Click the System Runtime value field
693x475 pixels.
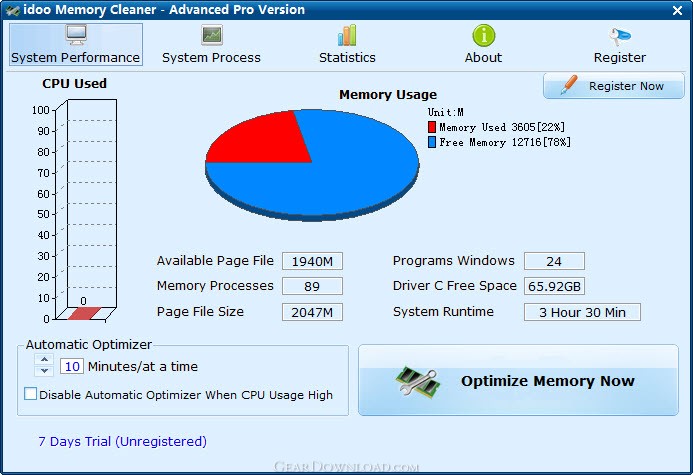582,312
